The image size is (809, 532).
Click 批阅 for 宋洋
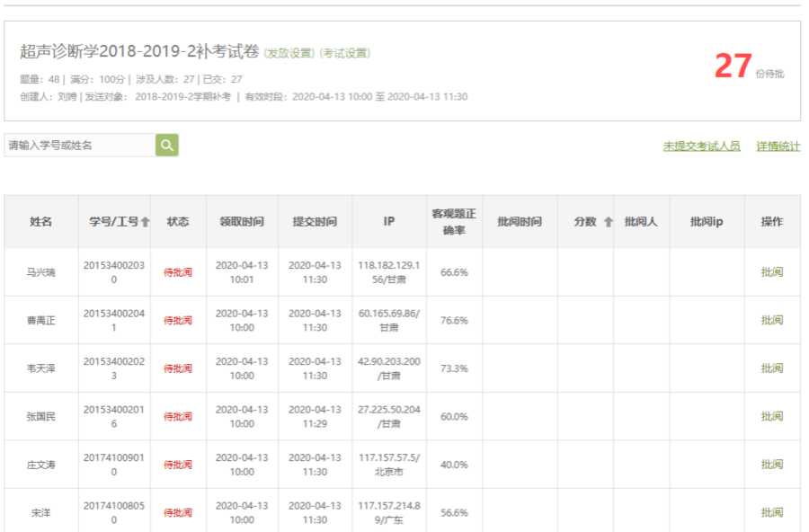point(771,512)
